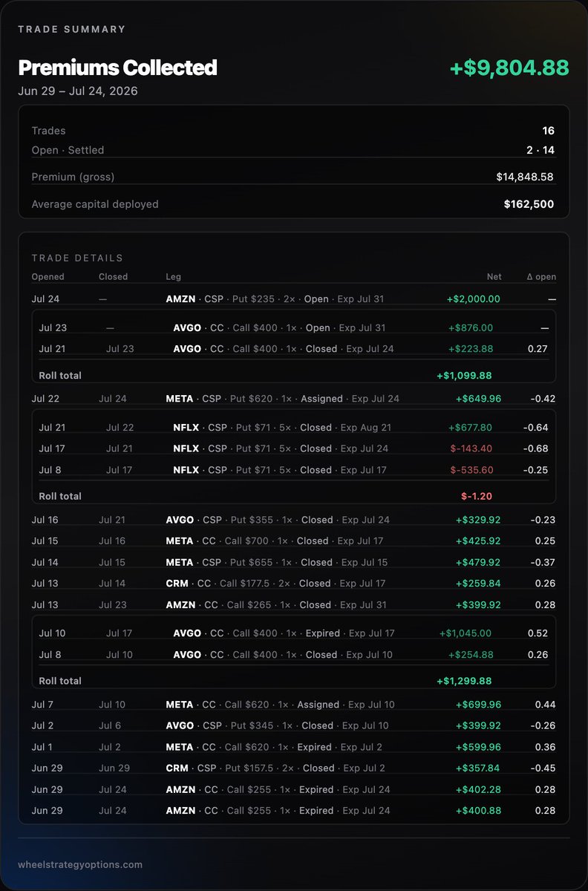588x891 pixels.
Task: Click the +$223.88 net value
Action: 471,349
